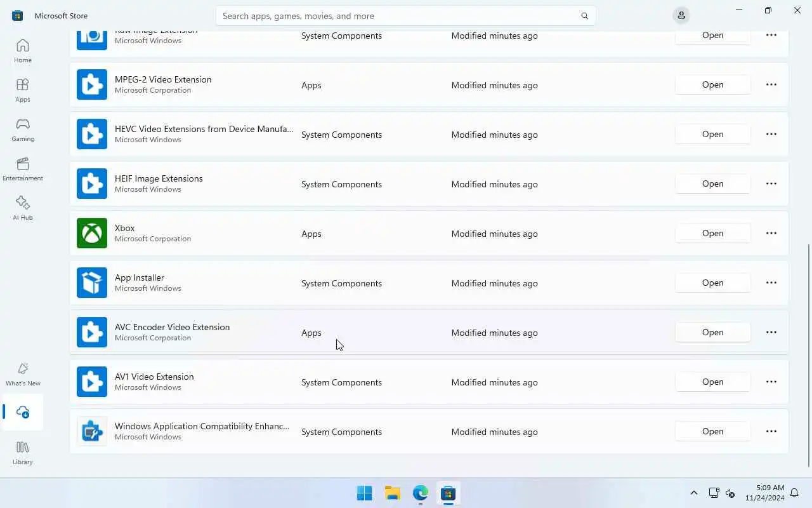Click the network status tray icon
The height and width of the screenshot is (508, 812).
(714, 493)
